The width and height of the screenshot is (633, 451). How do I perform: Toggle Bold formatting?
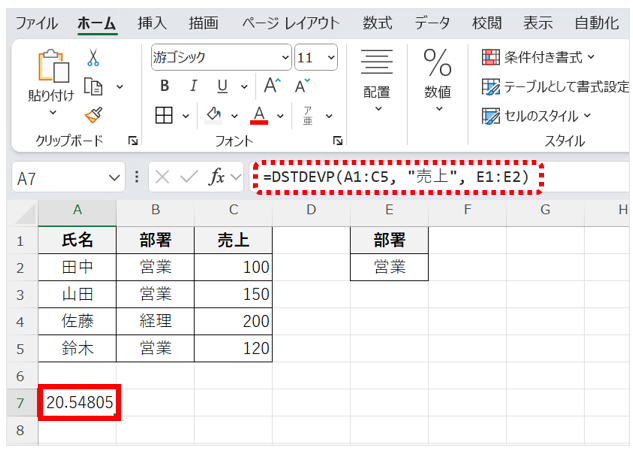pyautogui.click(x=165, y=86)
